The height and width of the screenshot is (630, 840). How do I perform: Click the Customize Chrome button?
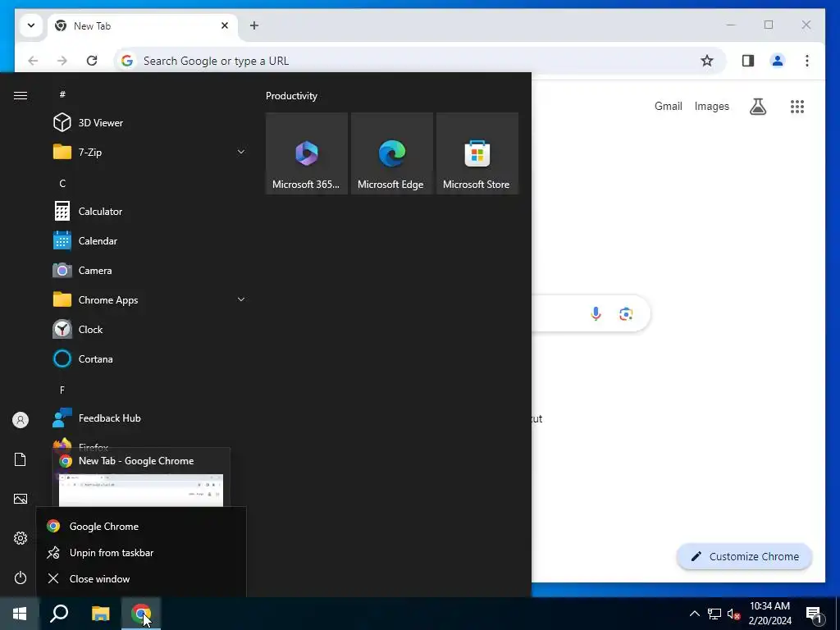744,556
